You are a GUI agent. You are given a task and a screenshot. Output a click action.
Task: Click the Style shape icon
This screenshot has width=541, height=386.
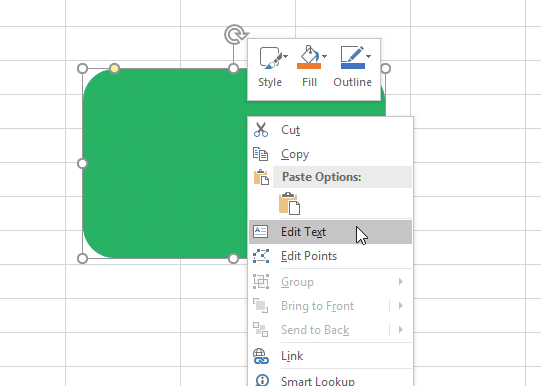tap(270, 58)
